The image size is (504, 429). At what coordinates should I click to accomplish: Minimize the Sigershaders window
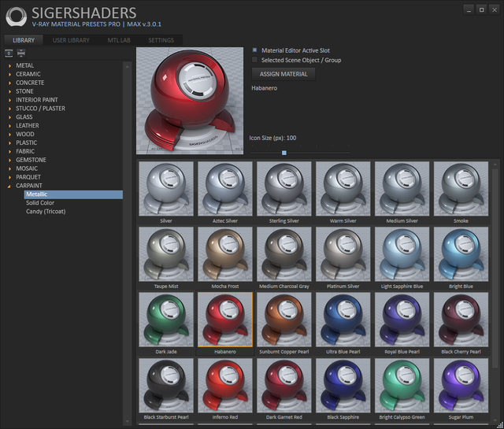pyautogui.click(x=469, y=10)
